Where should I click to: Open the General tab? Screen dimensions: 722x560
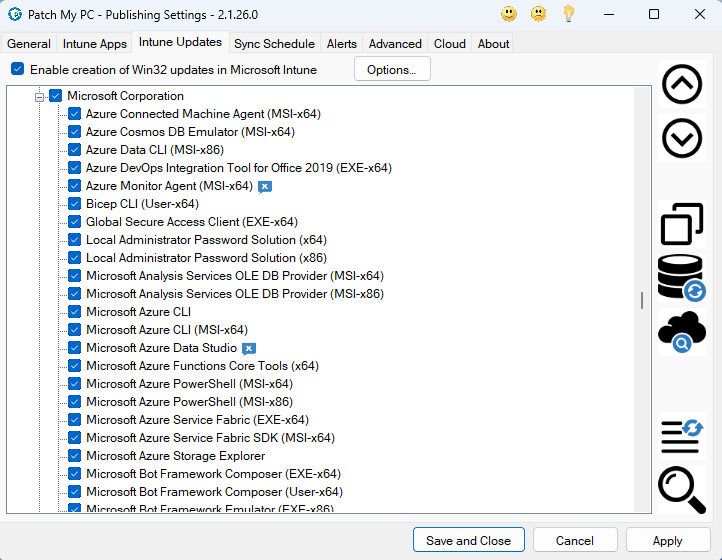[29, 44]
